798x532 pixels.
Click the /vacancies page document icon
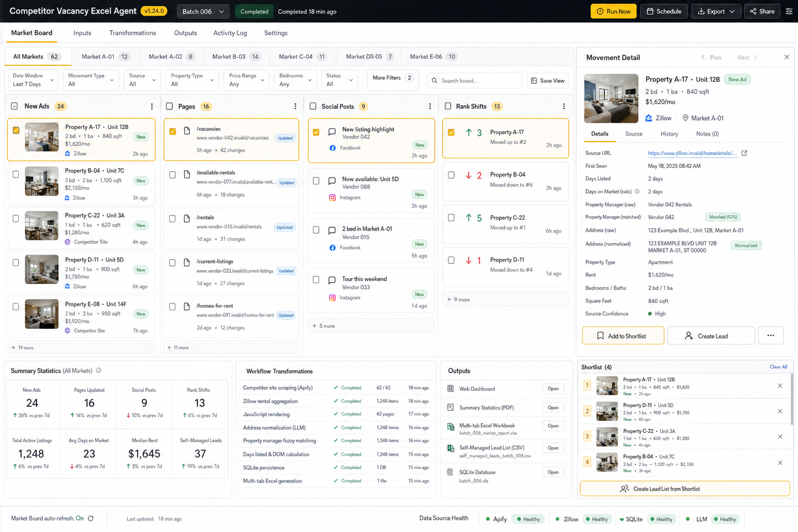[x=187, y=131]
